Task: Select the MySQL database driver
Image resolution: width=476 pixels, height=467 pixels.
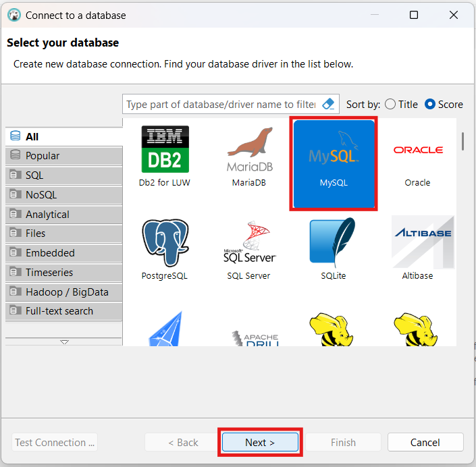Action: point(334,164)
